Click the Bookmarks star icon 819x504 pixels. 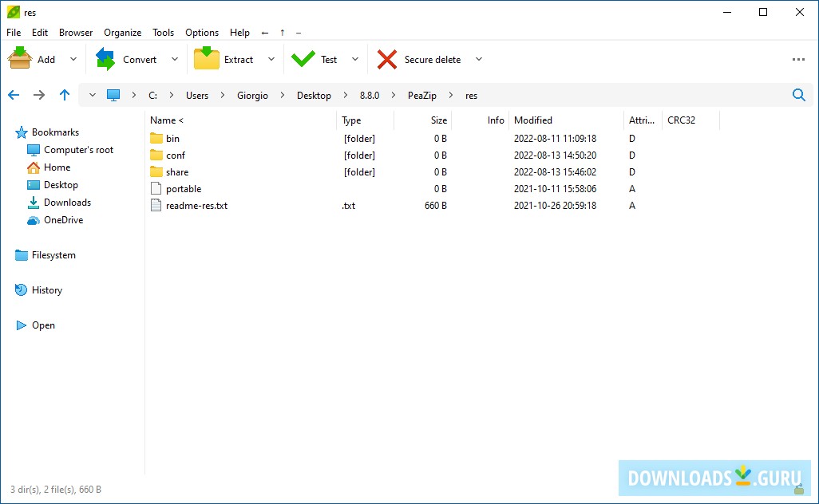coord(21,132)
